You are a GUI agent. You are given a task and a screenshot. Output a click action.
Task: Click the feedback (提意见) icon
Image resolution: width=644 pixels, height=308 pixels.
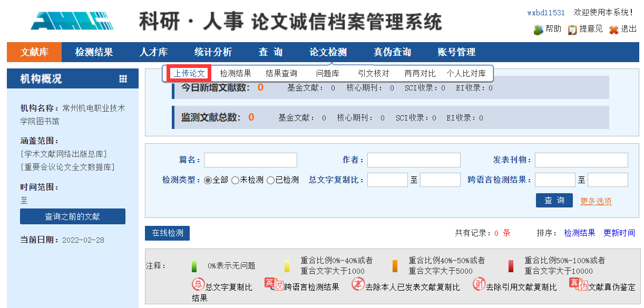click(x=572, y=30)
